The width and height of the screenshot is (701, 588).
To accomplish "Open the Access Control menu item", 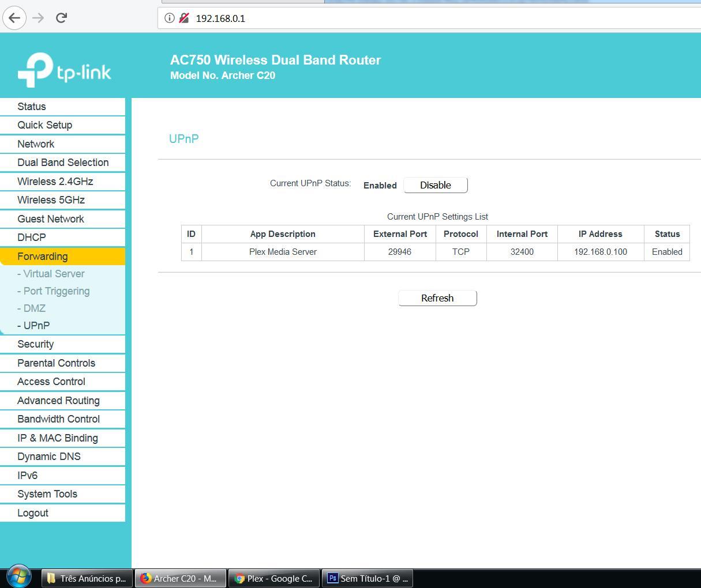I will pyautogui.click(x=62, y=382).
